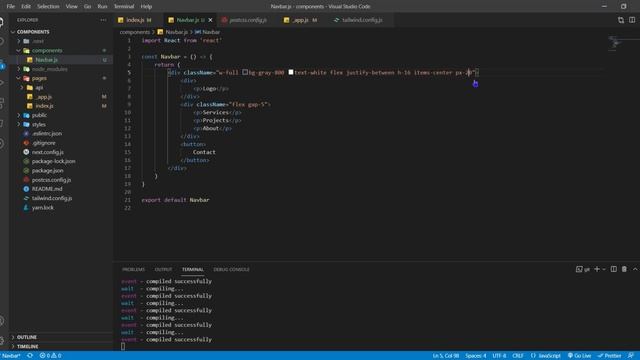Open the View menu

click(71, 7)
